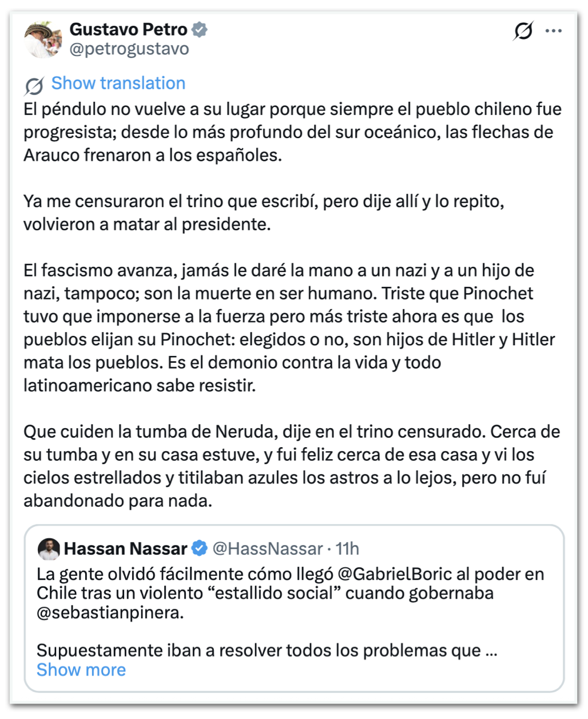This screenshot has height=719, width=588.
Task: Click Gustavo Petro's verified badge
Action: (199, 29)
